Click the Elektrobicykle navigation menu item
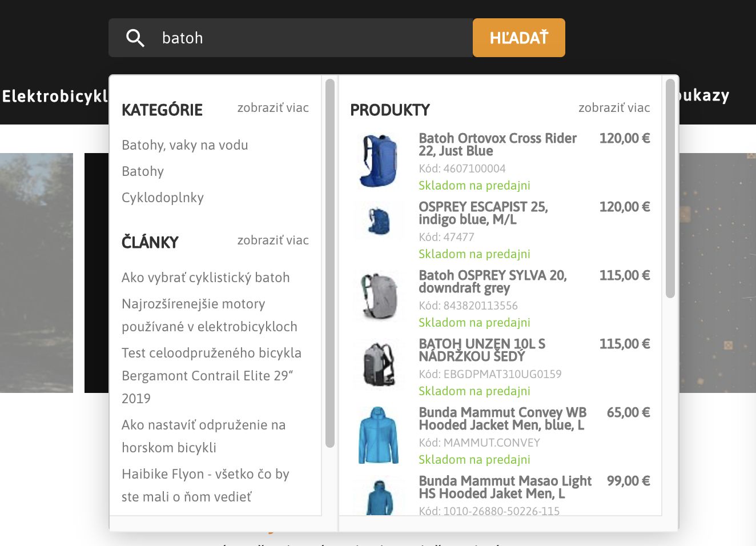756x546 pixels. pyautogui.click(x=55, y=96)
